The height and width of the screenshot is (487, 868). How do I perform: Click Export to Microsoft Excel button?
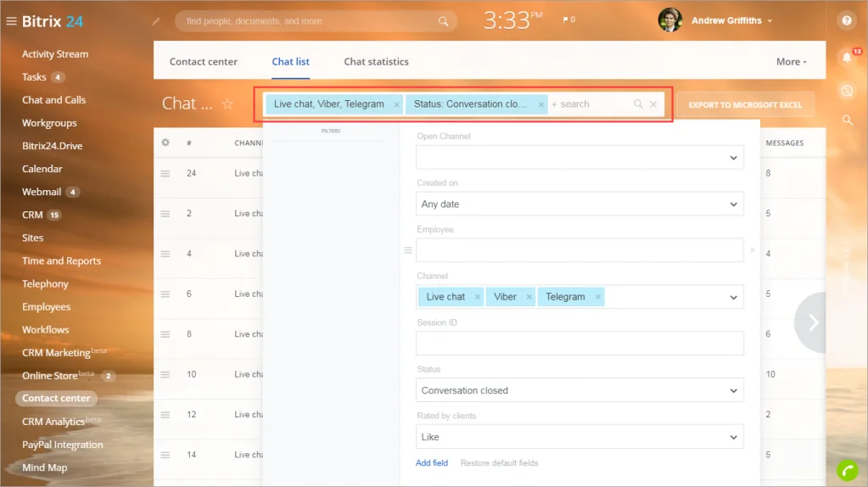(745, 104)
